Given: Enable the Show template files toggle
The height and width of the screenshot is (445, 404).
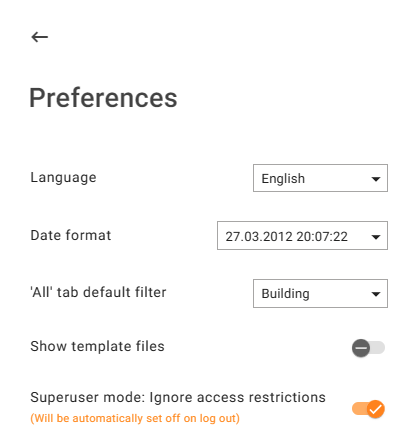Looking at the screenshot, I should coord(368,348).
